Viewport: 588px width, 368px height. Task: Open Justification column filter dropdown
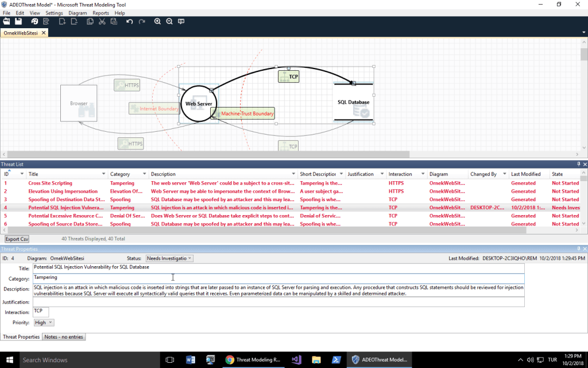382,174
